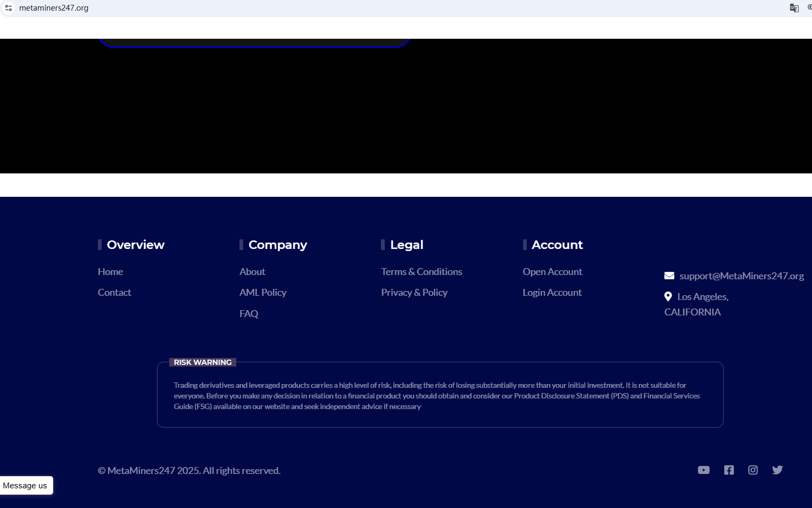This screenshot has width=812, height=508.
Task: Open the Home footer link
Action: pyautogui.click(x=110, y=272)
